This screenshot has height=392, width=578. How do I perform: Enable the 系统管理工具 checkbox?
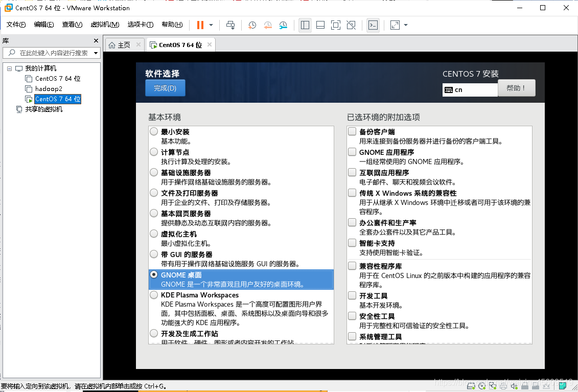(x=353, y=336)
